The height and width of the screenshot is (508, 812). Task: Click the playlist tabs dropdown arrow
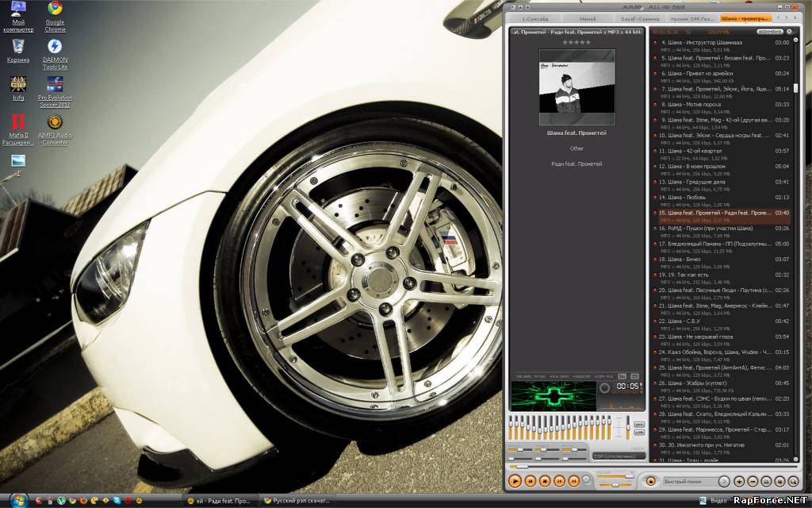pyautogui.click(x=795, y=18)
